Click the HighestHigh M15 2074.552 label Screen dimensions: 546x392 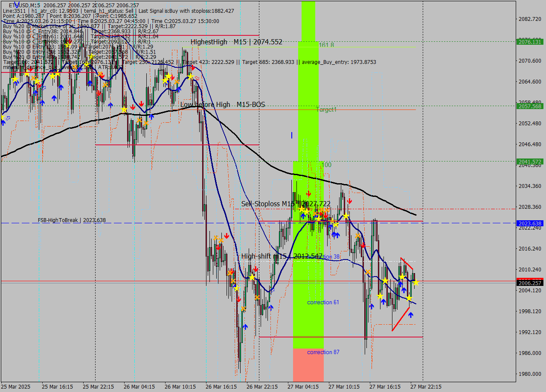[236, 42]
